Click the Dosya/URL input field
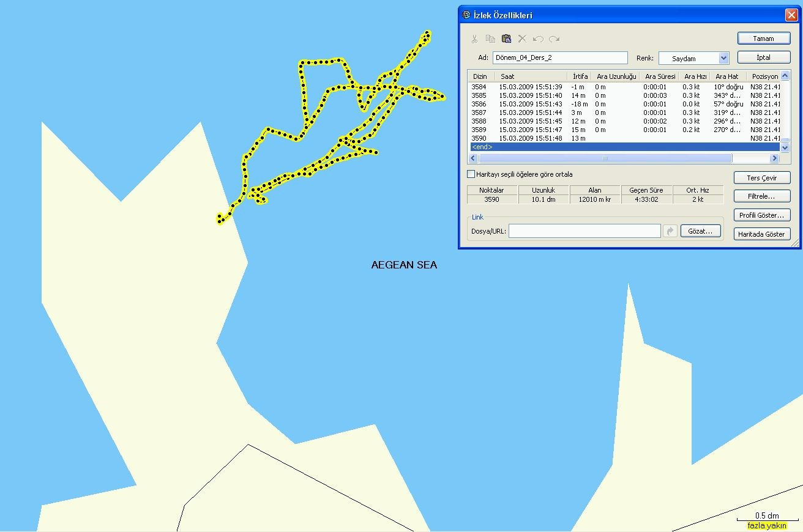 coord(585,231)
